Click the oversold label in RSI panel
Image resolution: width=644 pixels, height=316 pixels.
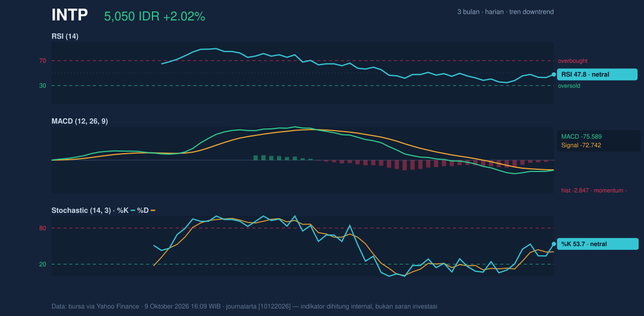[569, 86]
